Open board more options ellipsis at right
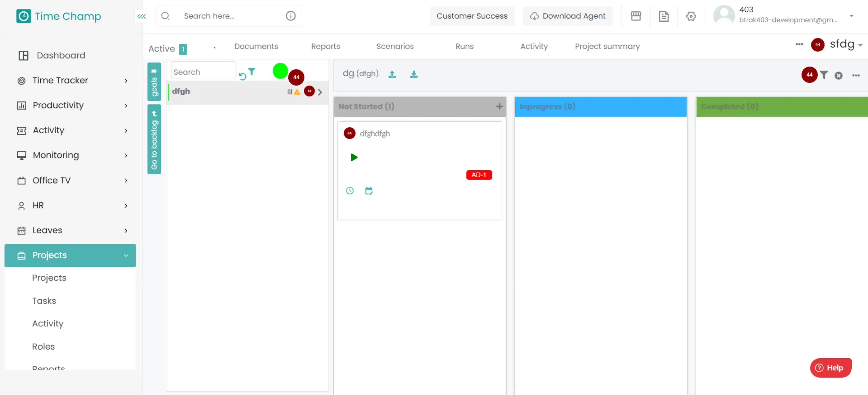The image size is (868, 395). click(856, 75)
